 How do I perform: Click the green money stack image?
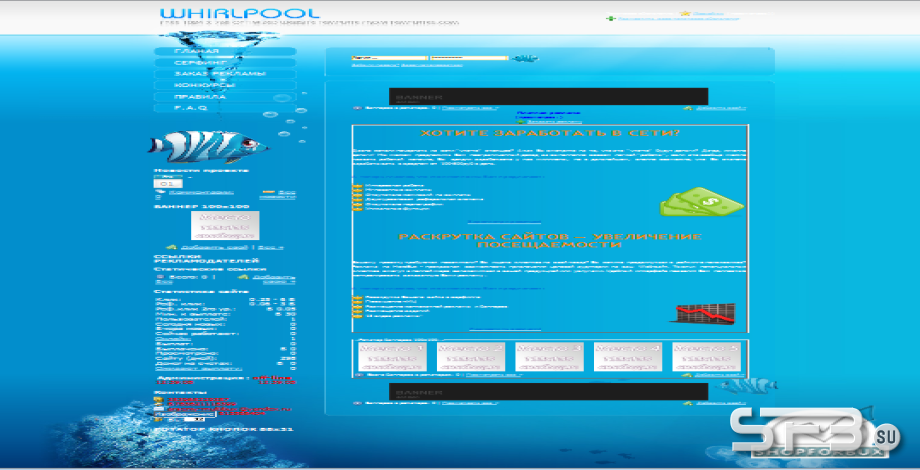pos(702,202)
